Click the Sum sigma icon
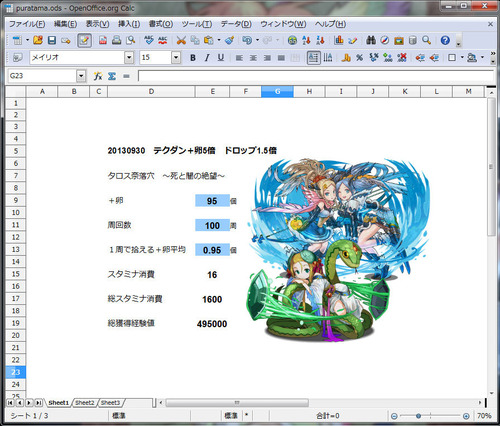 [112, 76]
